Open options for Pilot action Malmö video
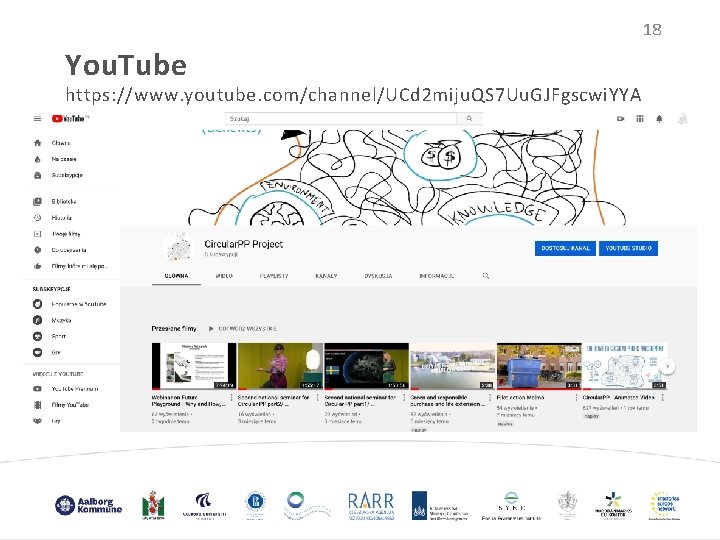 (x=576, y=398)
